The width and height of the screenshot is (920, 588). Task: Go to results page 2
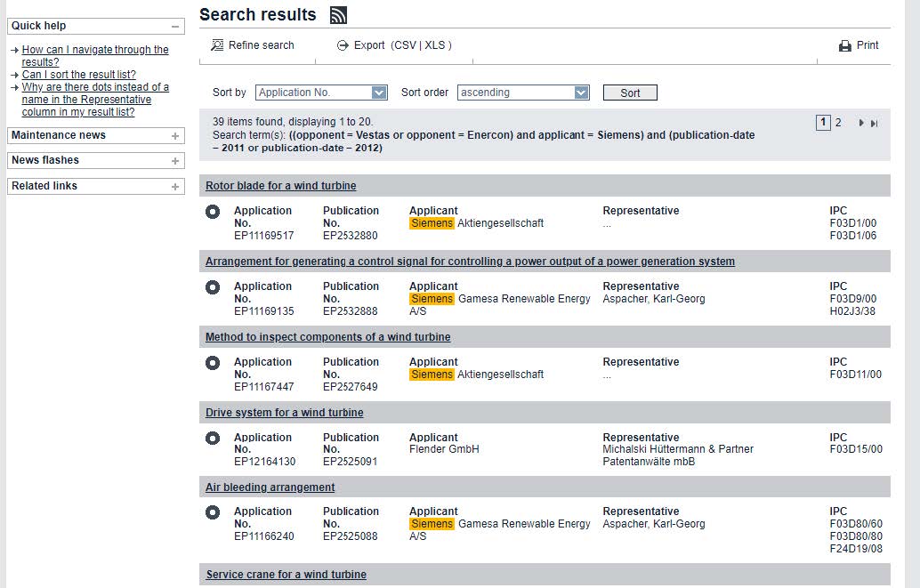tap(838, 123)
